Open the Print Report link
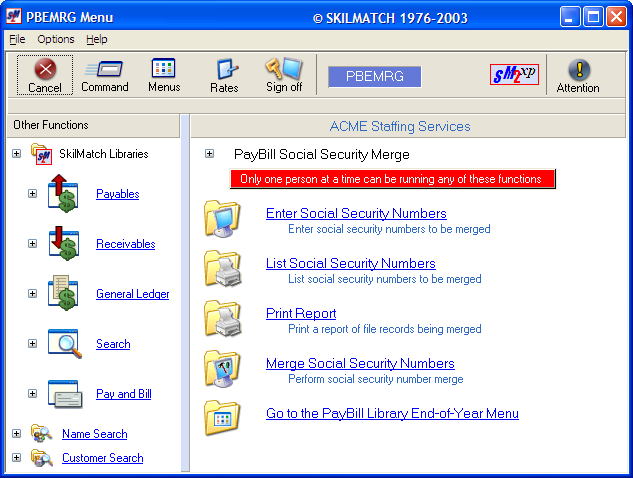 (x=301, y=313)
